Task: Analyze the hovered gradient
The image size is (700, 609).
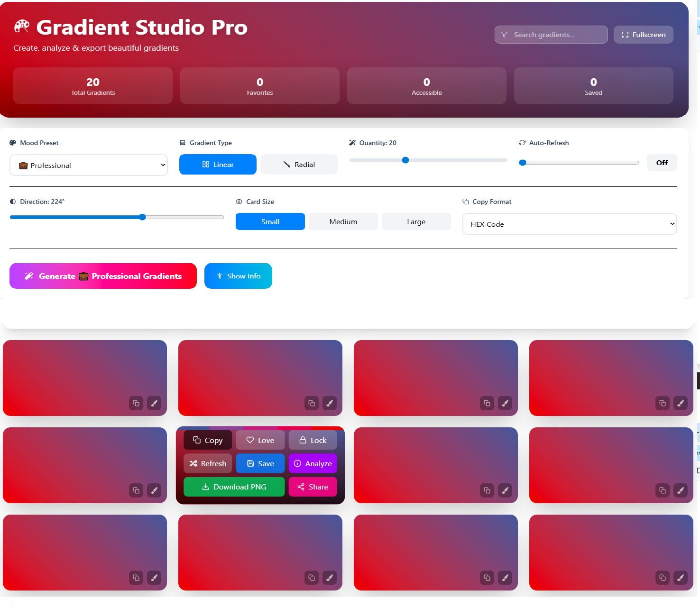Action: tap(313, 463)
